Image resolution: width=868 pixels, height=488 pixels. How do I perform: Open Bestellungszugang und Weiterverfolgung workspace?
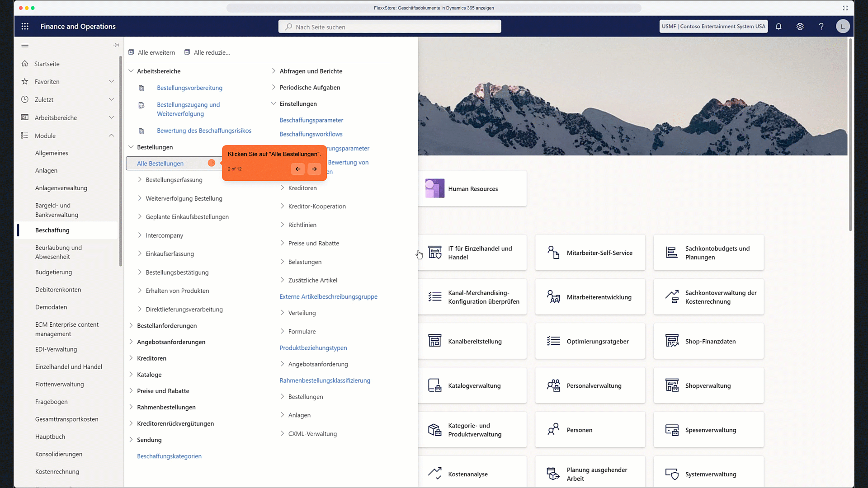point(188,109)
